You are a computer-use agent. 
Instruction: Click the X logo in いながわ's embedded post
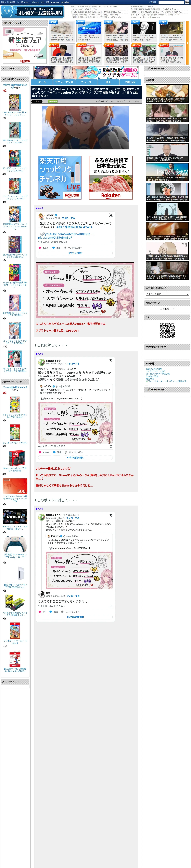tap(111, 215)
